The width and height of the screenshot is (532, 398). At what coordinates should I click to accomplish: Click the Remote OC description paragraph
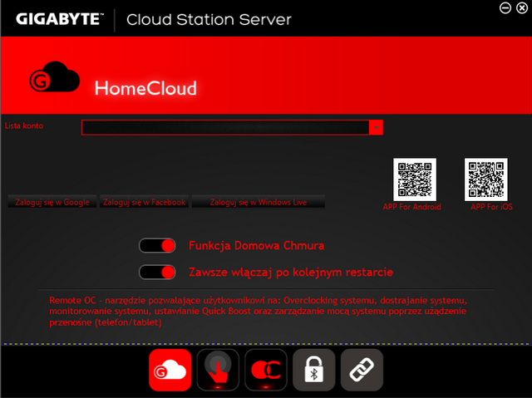pyautogui.click(x=259, y=312)
